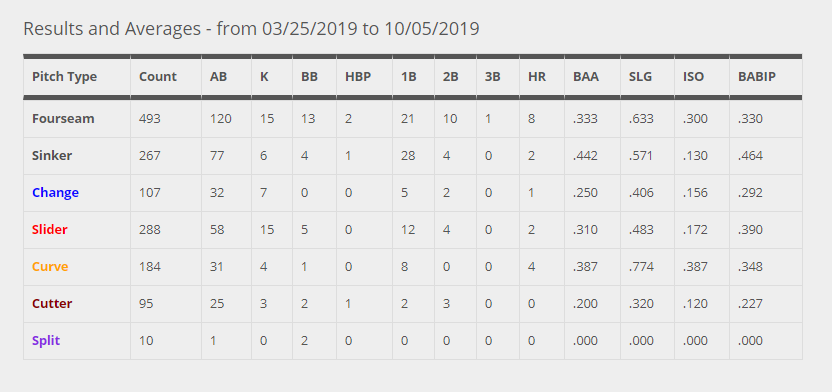Click the Curve SLG value .774

pyautogui.click(x=641, y=267)
